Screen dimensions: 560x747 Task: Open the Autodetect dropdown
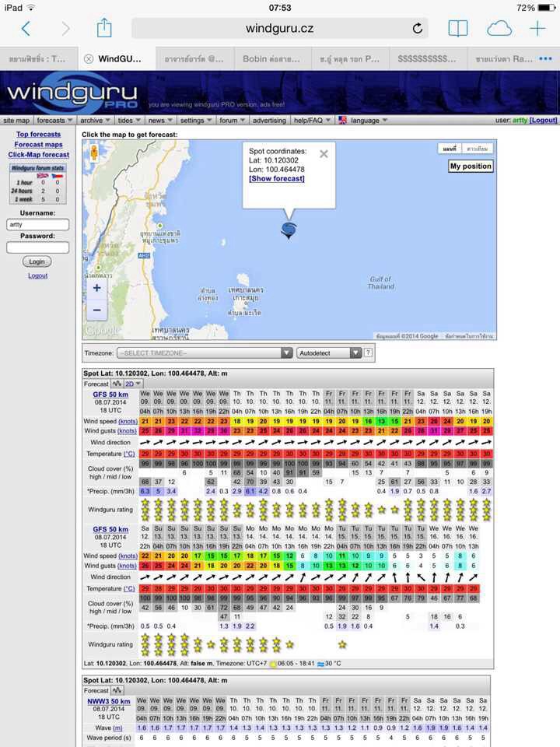tap(329, 353)
